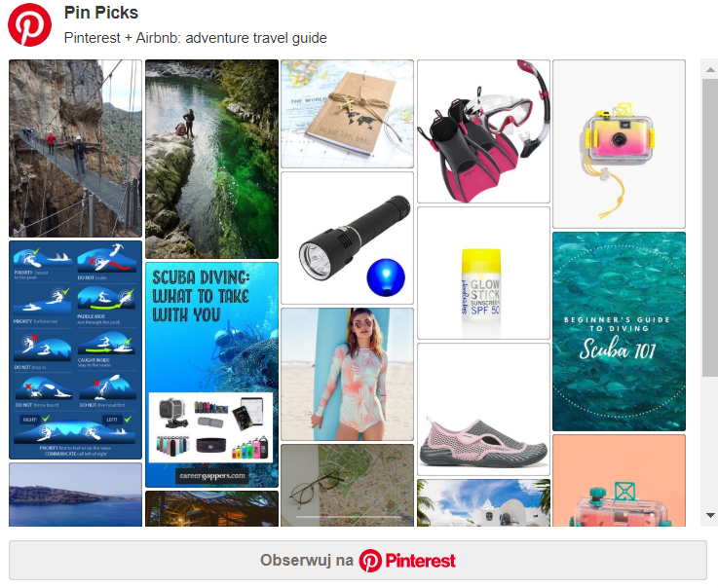This screenshot has height=588, width=718.
Task: Click the scrollbar up arrow
Action: pyautogui.click(x=710, y=69)
